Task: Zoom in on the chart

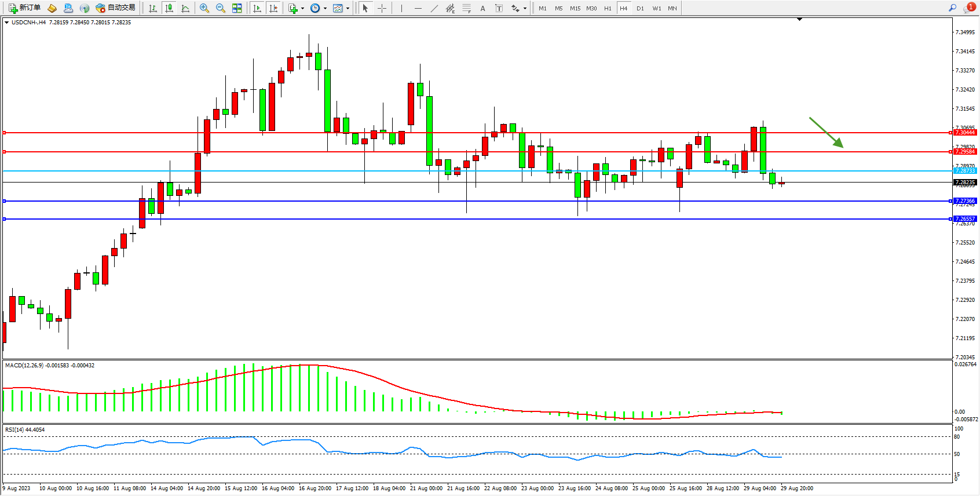Action: click(x=204, y=8)
